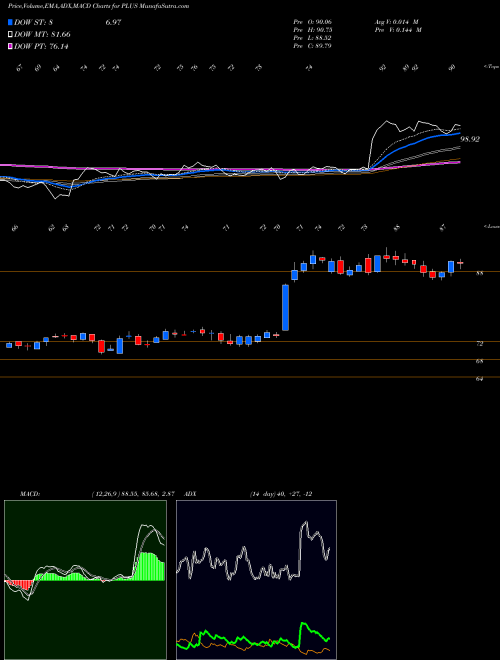
Task: Click the white DOW MT legend swatch
Action: (11, 35)
